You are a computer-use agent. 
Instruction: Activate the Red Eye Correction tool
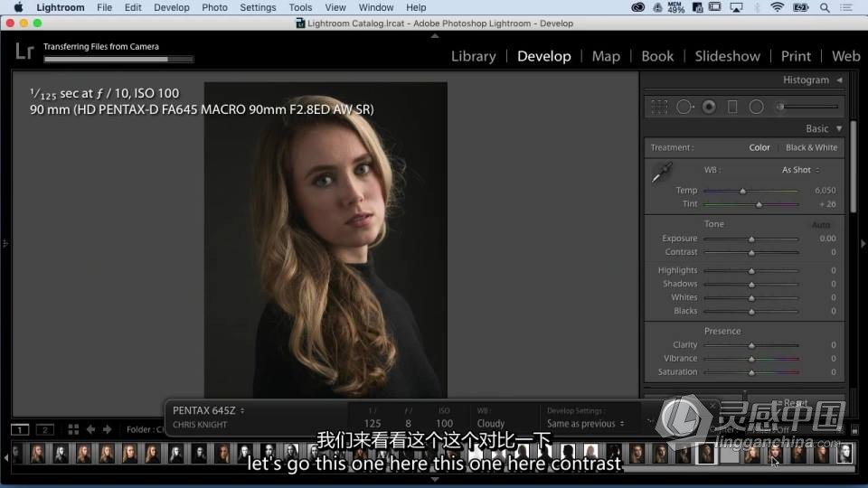coord(709,107)
